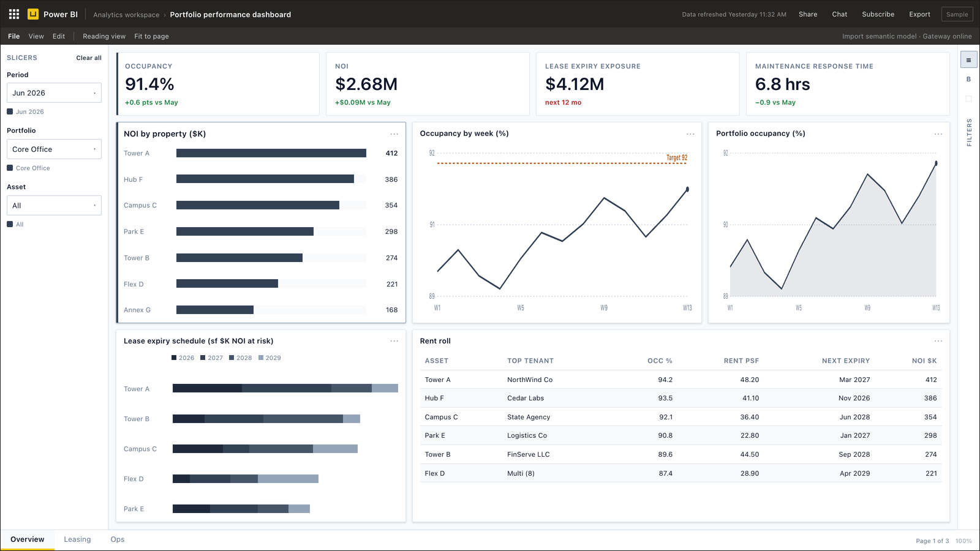
Task: Select the Hub F bar in NOI chart
Action: pyautogui.click(x=265, y=179)
